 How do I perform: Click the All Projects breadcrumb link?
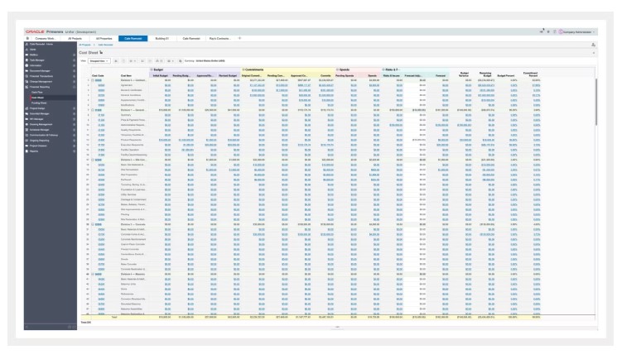85,45
